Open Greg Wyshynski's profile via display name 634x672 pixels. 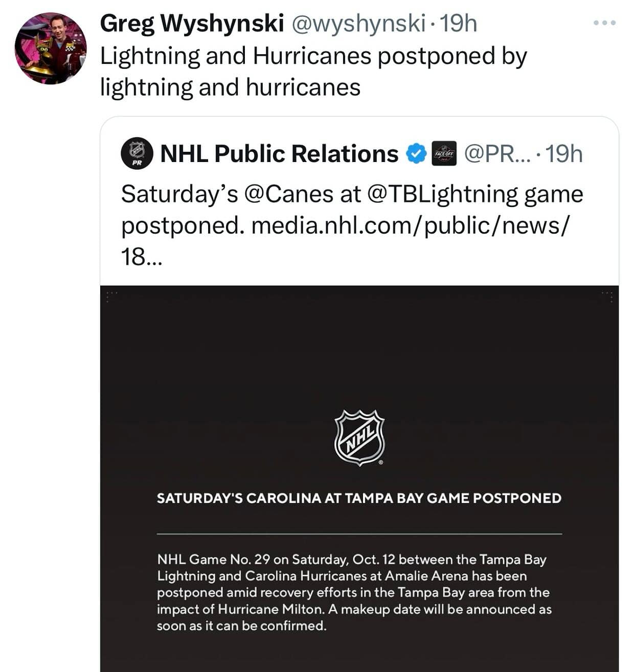pos(192,24)
